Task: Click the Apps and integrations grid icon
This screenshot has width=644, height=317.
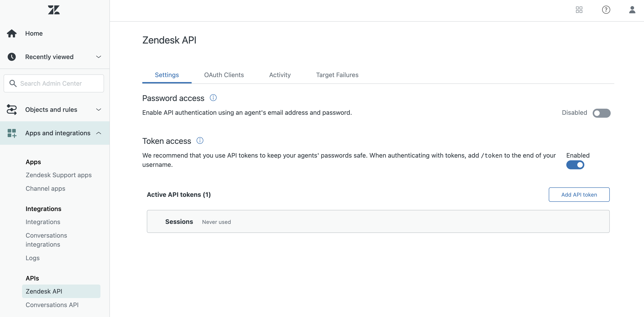Action: tap(12, 133)
